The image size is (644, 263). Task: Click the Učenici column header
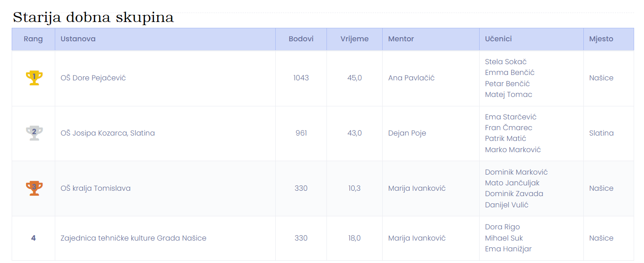531,39
